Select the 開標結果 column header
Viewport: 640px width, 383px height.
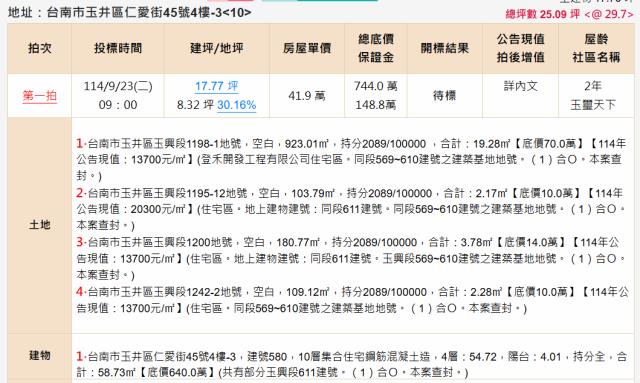445,48
